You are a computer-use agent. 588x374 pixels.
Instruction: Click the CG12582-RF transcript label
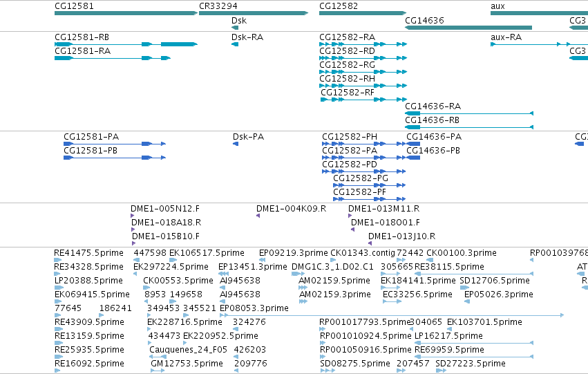pos(348,93)
